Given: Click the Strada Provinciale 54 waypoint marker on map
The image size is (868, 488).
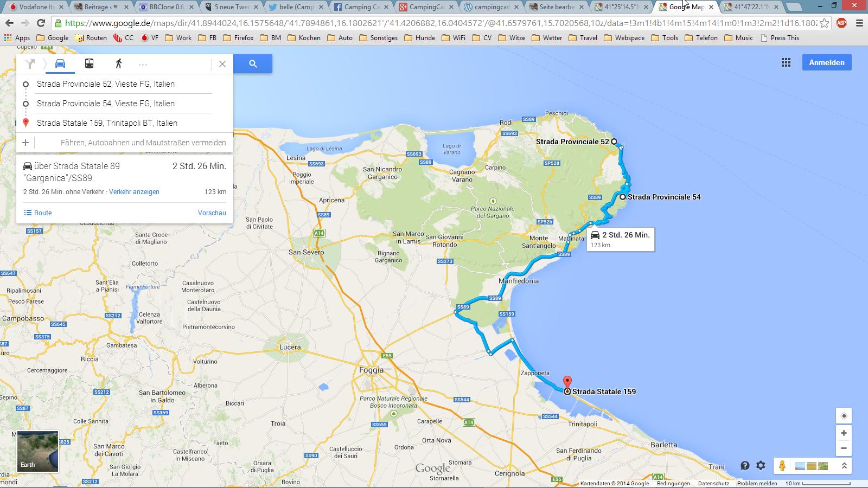Looking at the screenshot, I should (x=623, y=197).
